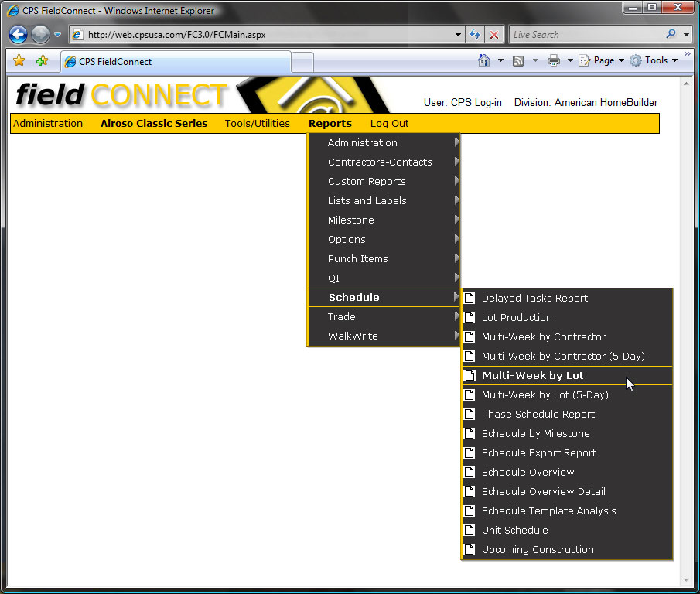700x594 pixels.
Task: Click the fieldCONNECT logo banner
Action: pos(201,94)
